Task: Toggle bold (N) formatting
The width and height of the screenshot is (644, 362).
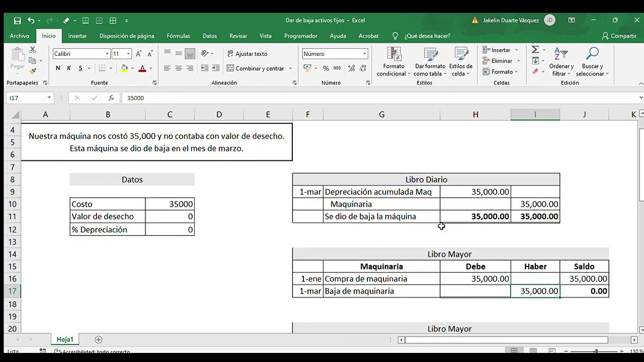Action: pos(58,68)
